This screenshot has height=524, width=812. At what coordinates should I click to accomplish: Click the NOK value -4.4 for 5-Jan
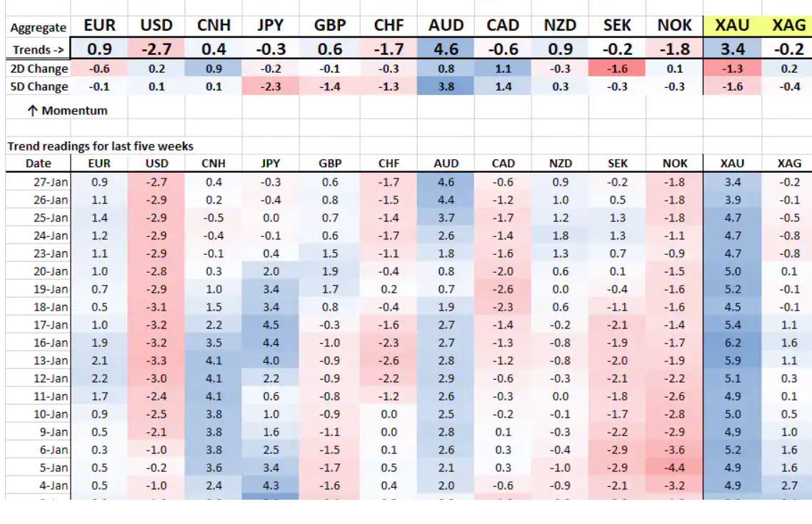point(675,468)
